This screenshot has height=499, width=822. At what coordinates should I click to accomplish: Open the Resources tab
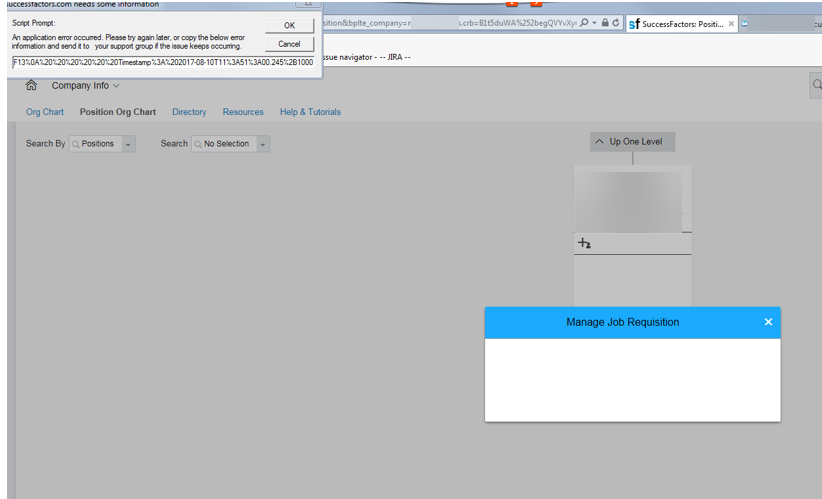tap(243, 112)
